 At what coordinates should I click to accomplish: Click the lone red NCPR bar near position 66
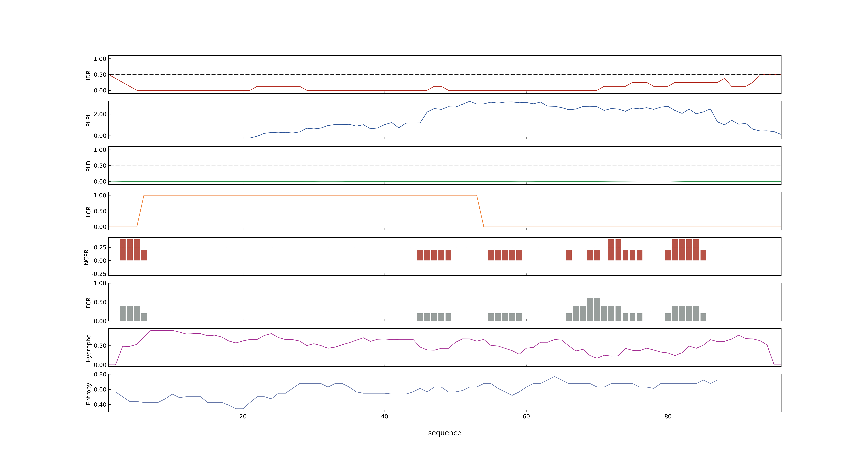click(x=569, y=255)
